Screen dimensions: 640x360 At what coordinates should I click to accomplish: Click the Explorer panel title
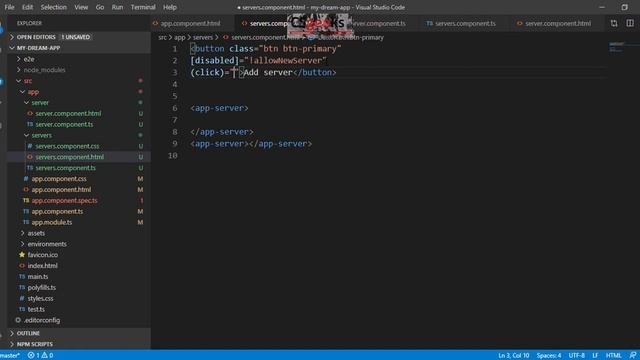pos(29,23)
